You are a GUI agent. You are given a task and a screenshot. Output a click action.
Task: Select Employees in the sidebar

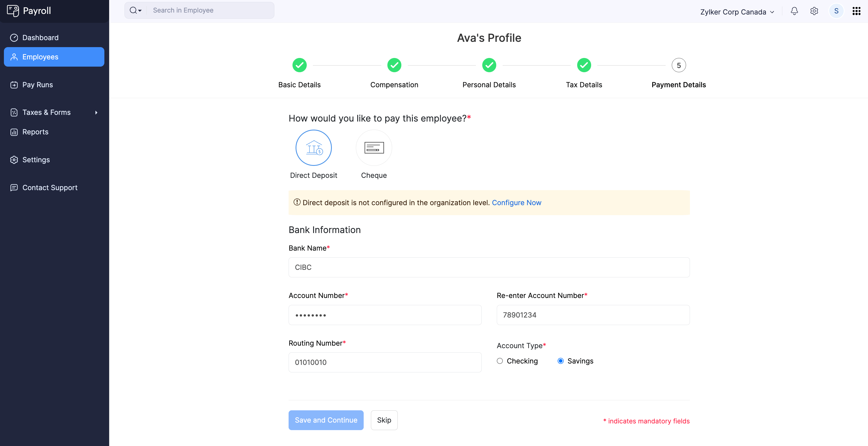pos(40,57)
